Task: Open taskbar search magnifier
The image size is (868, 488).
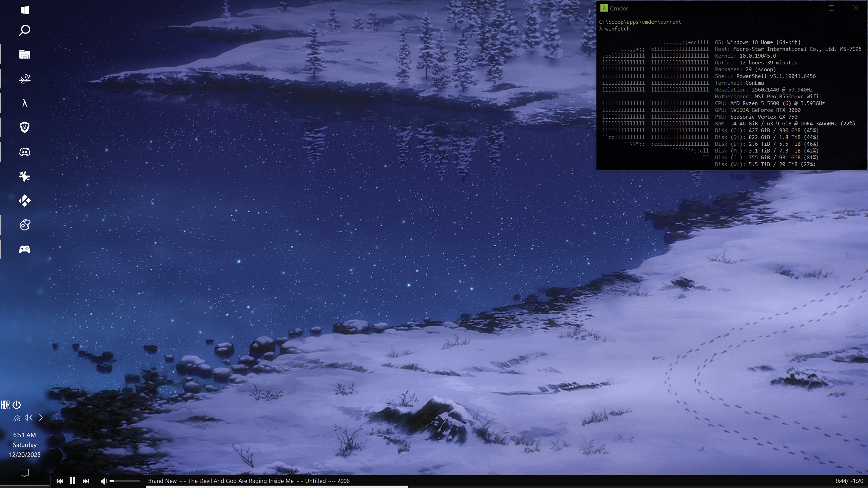Action: [x=24, y=30]
